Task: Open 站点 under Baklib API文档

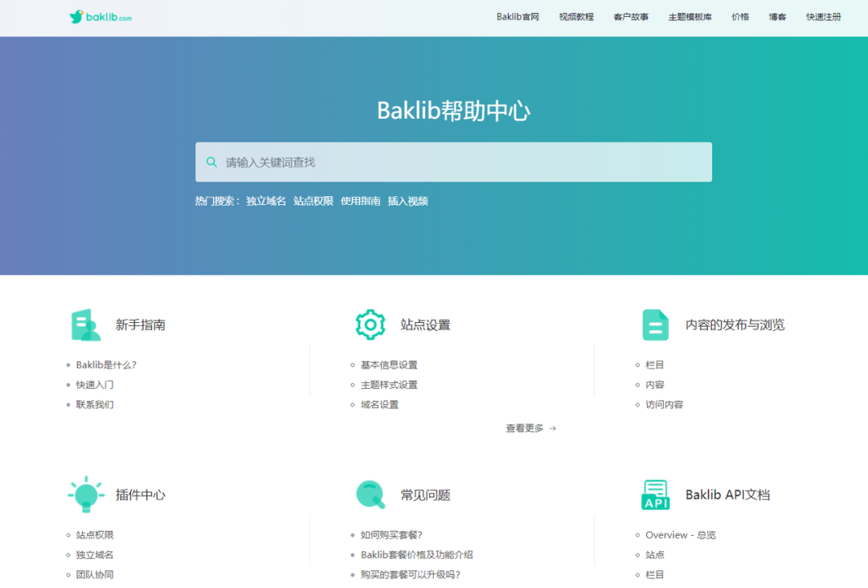Action: click(654, 555)
